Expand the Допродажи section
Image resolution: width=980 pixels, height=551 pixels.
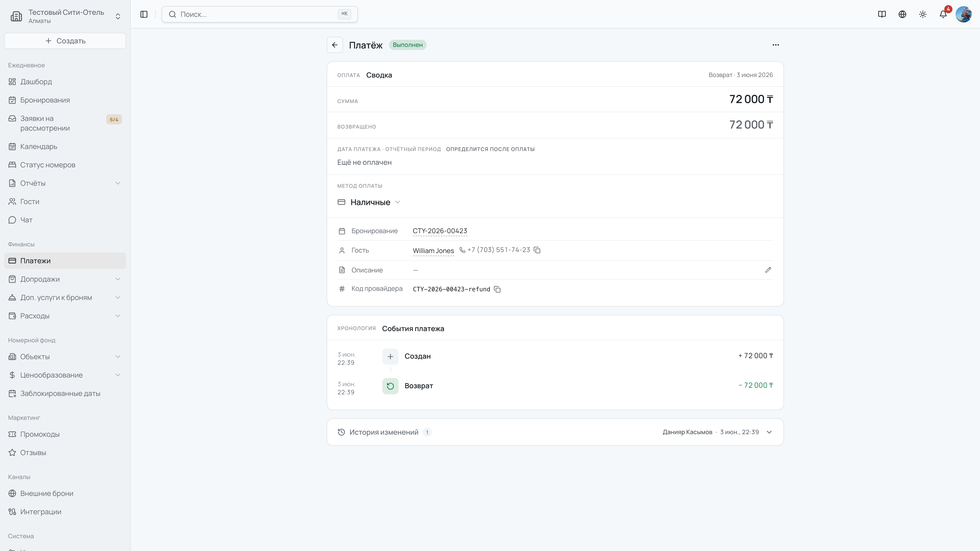(118, 279)
